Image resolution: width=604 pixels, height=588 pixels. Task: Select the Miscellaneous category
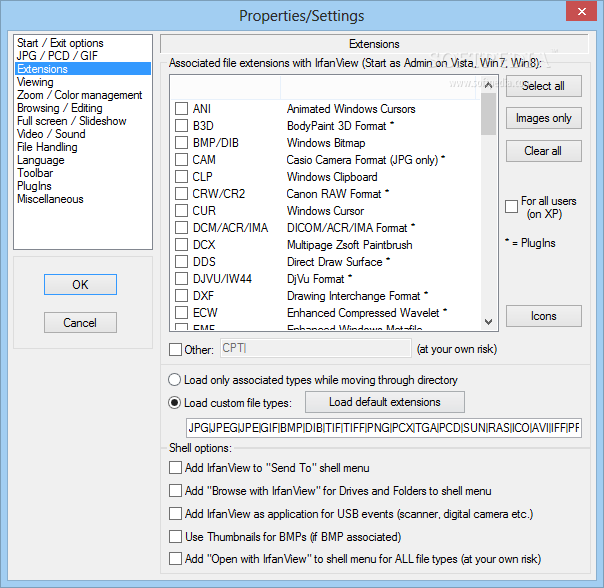[x=83, y=199]
